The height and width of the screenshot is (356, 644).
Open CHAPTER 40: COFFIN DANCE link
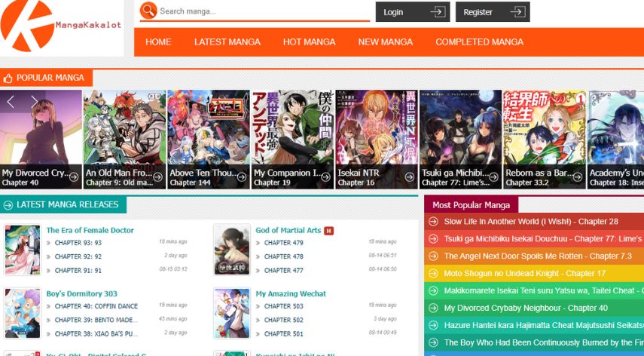point(96,306)
